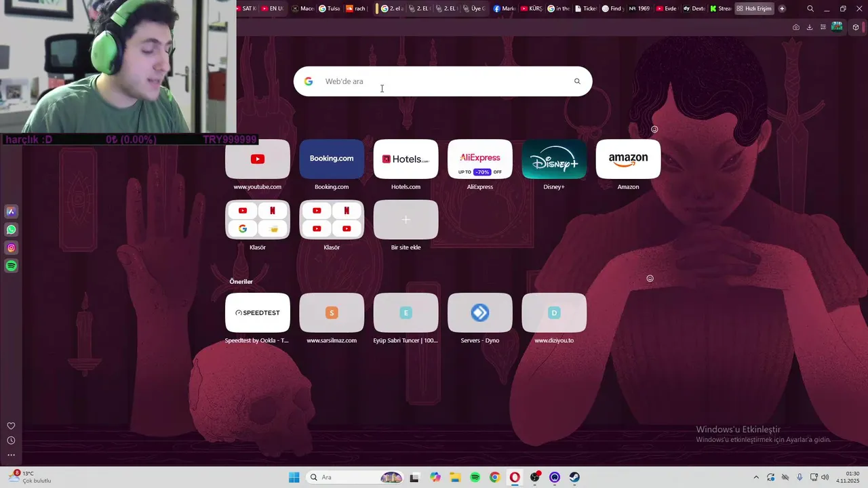
Task: Open the history clock icon in sidebar
Action: click(x=11, y=441)
